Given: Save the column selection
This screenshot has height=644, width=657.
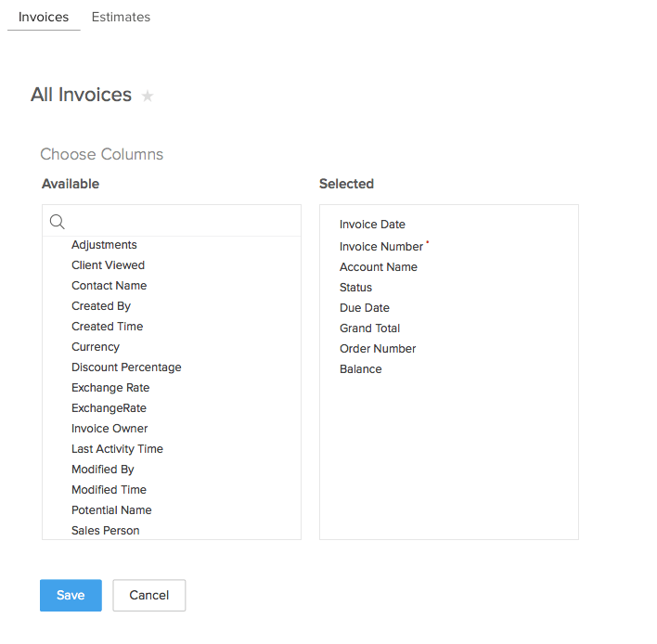Looking at the screenshot, I should pos(71,596).
